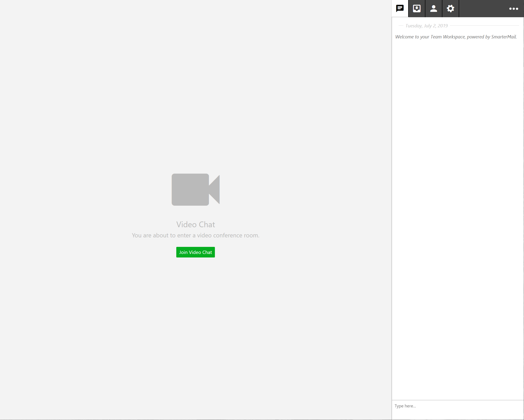
Task: Click the word 'SmarterMail' in welcome message
Action: (x=503, y=37)
